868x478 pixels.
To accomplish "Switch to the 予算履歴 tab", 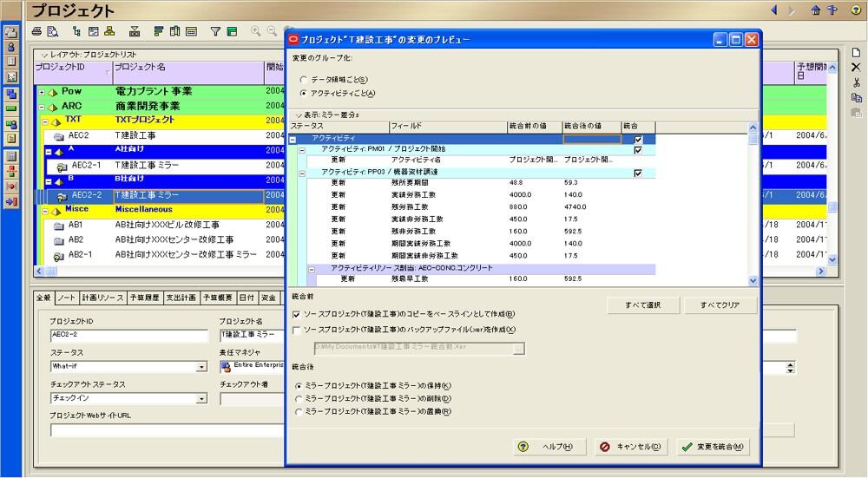I will pyautogui.click(x=144, y=298).
